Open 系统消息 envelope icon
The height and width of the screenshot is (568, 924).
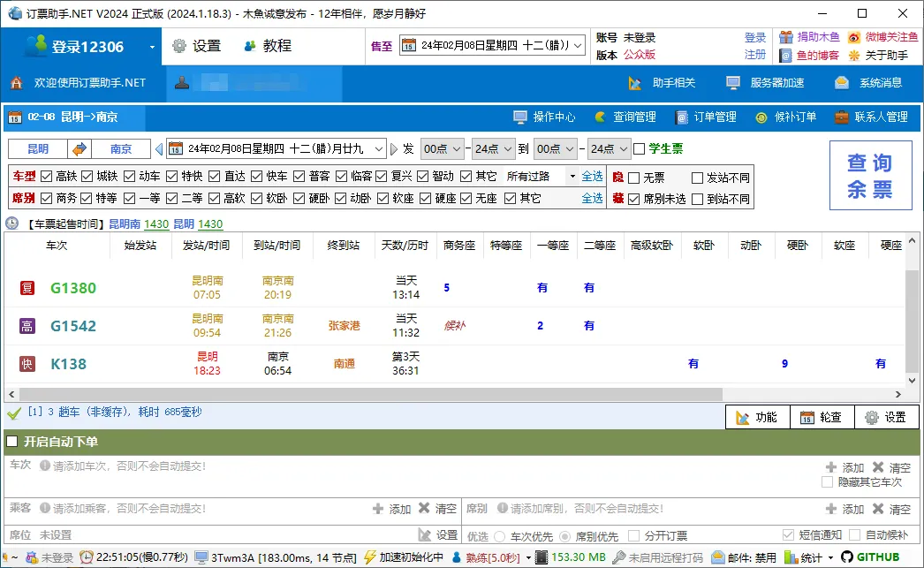[842, 83]
